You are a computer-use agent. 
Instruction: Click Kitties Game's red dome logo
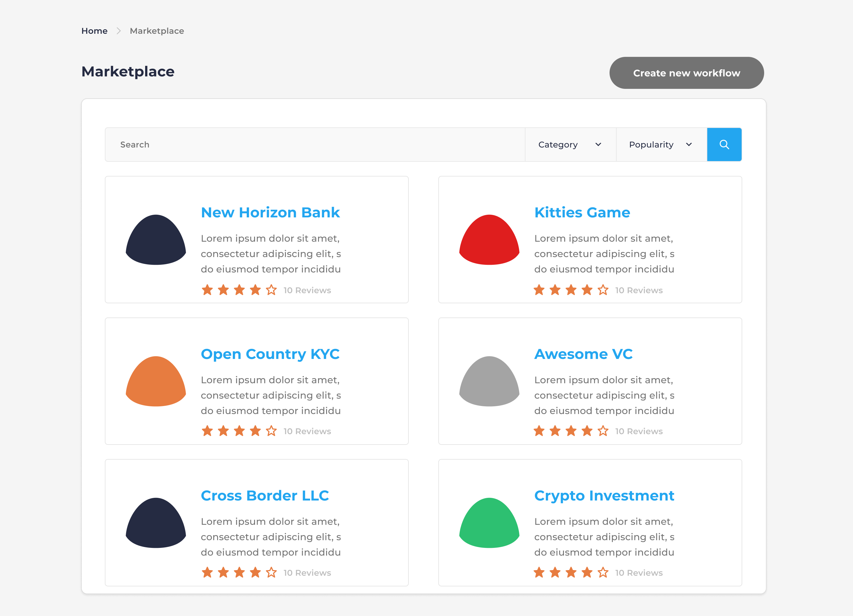point(489,240)
